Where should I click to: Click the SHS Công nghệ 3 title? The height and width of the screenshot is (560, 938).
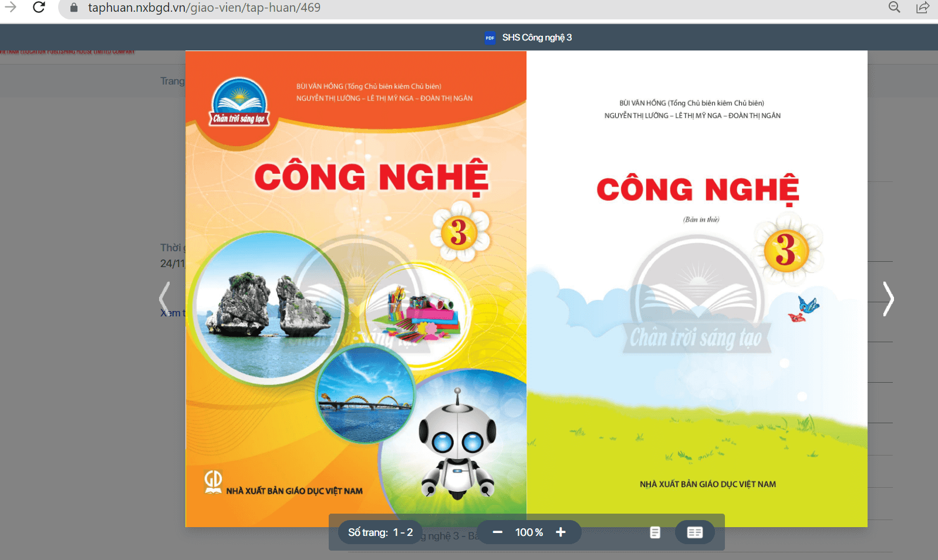point(537,38)
